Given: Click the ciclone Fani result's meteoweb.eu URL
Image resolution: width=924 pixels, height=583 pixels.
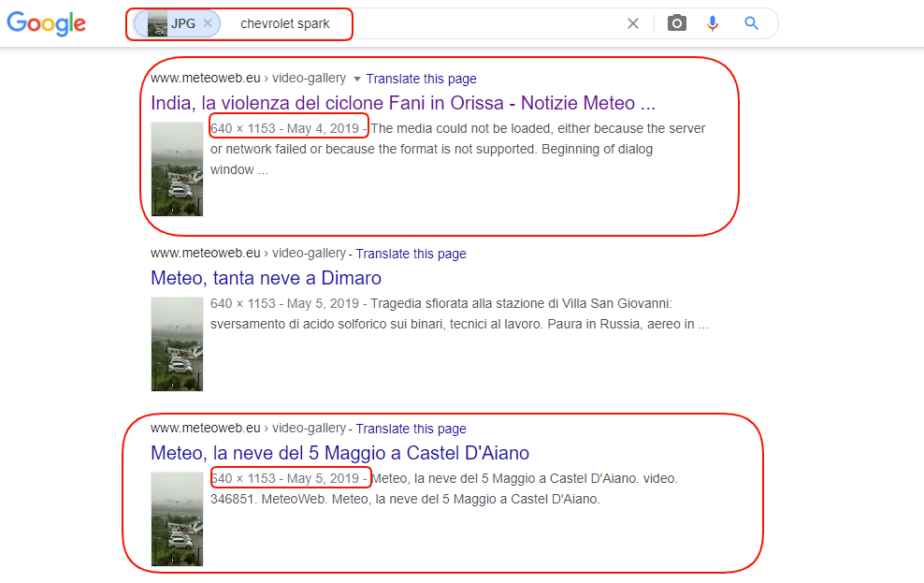Looking at the screenshot, I should (248, 78).
